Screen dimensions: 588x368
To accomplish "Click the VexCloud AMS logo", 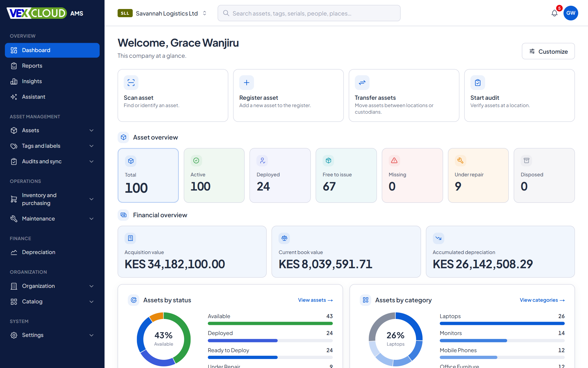I will point(45,13).
